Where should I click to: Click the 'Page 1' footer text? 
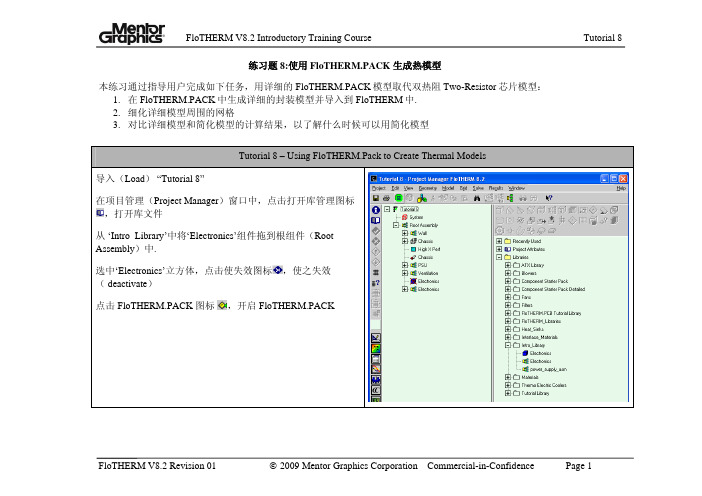click(x=578, y=466)
